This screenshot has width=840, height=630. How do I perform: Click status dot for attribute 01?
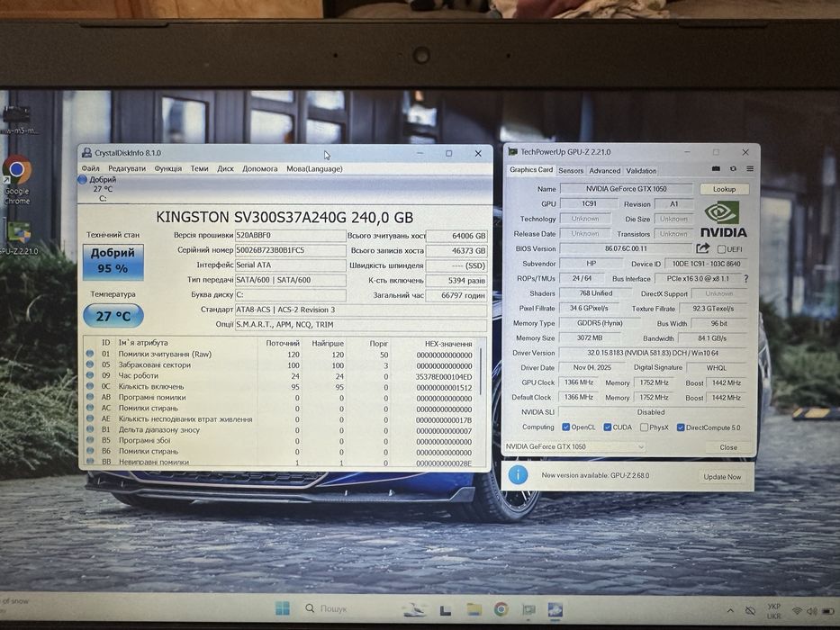pos(90,354)
